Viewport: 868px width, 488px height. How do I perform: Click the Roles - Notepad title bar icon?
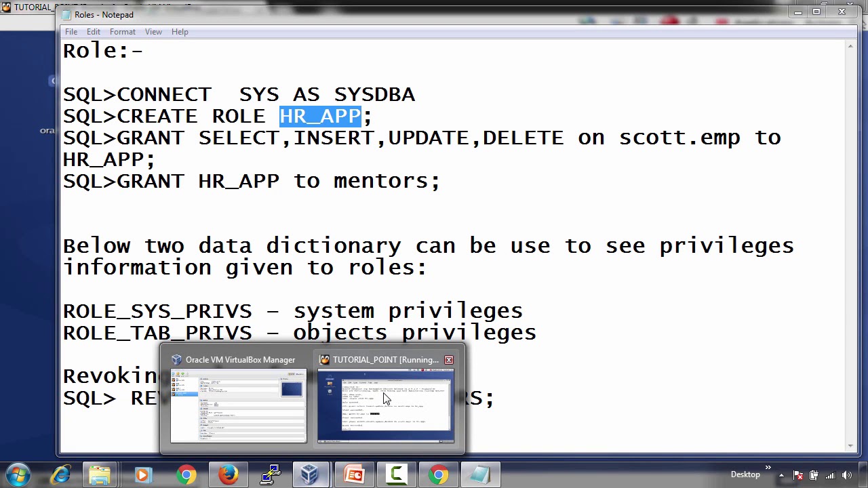(x=66, y=15)
